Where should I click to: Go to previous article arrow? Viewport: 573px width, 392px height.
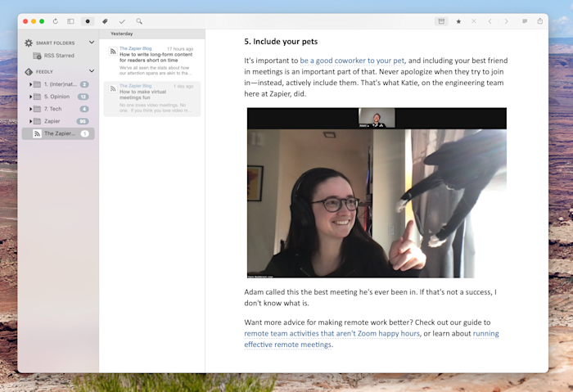tap(490, 21)
